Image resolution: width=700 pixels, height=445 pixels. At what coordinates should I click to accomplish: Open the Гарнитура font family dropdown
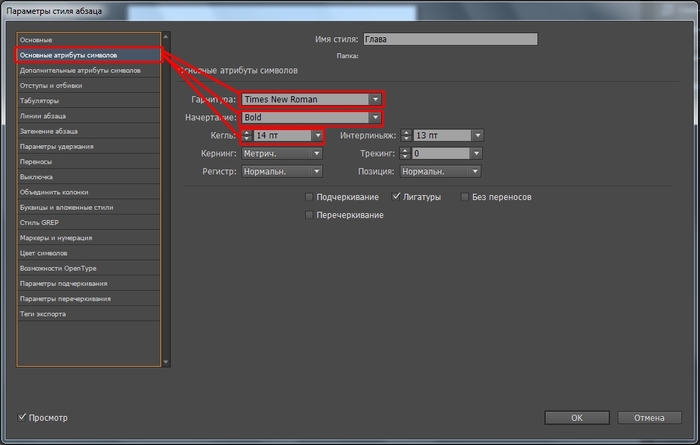(375, 100)
